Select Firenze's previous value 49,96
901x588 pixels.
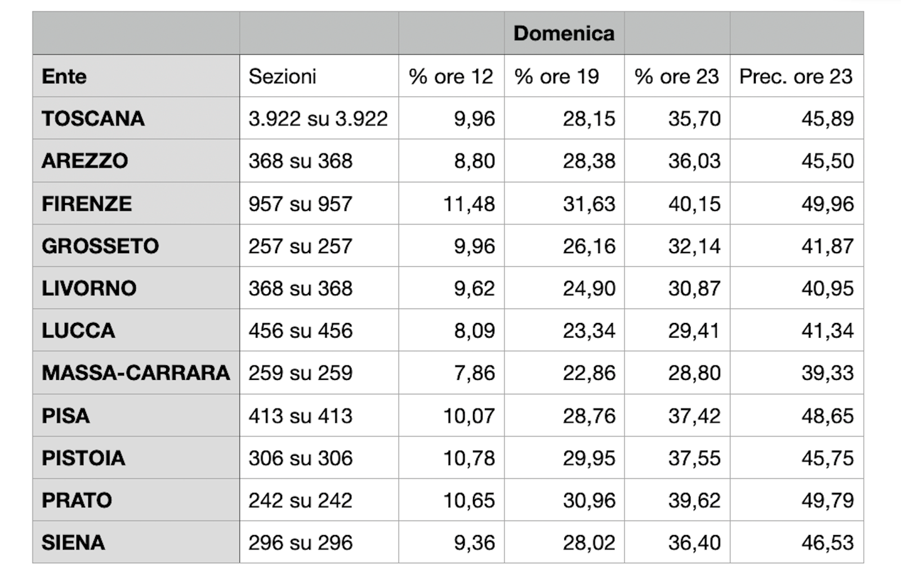click(x=827, y=204)
